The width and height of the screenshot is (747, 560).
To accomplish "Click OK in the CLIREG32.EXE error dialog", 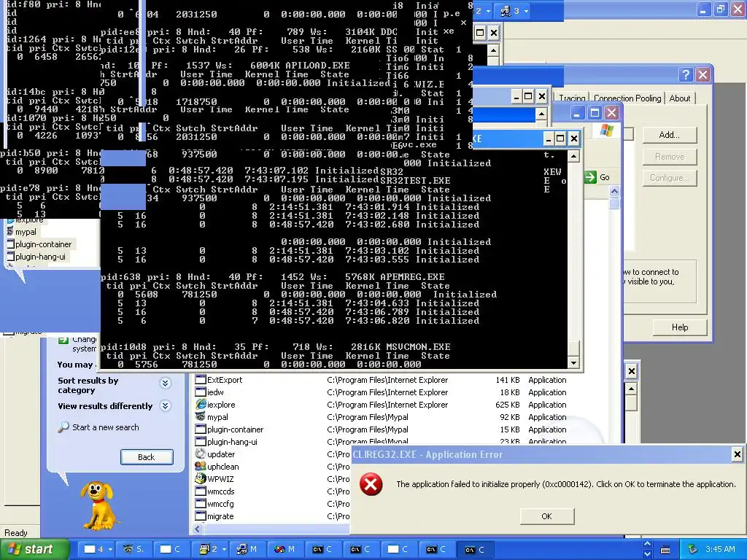I will click(547, 516).
